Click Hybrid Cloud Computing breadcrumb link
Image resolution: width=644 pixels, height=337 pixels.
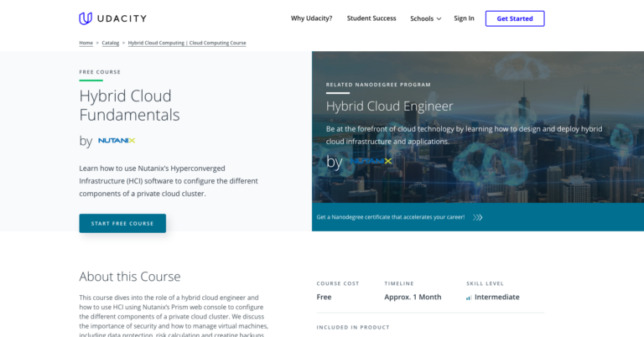click(x=187, y=43)
